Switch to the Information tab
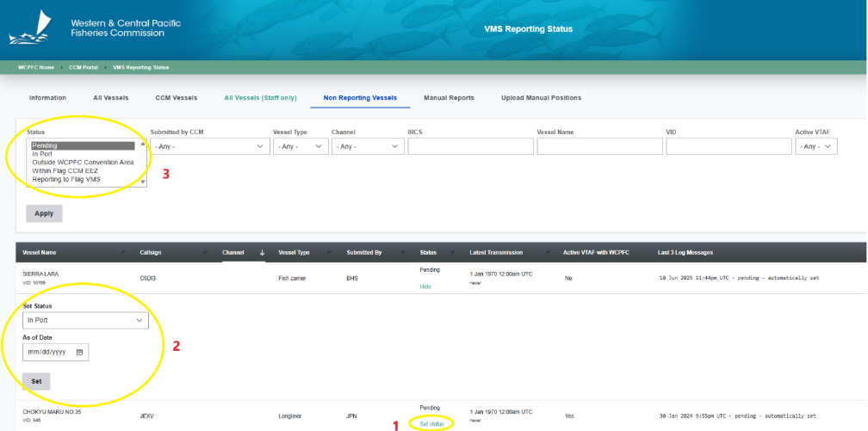The width and height of the screenshot is (868, 431). click(47, 98)
